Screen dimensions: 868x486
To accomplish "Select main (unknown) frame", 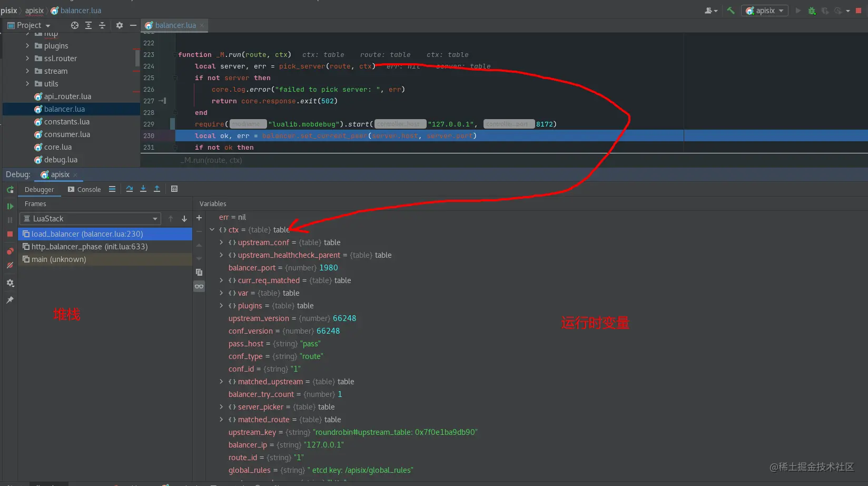I will point(105,259).
